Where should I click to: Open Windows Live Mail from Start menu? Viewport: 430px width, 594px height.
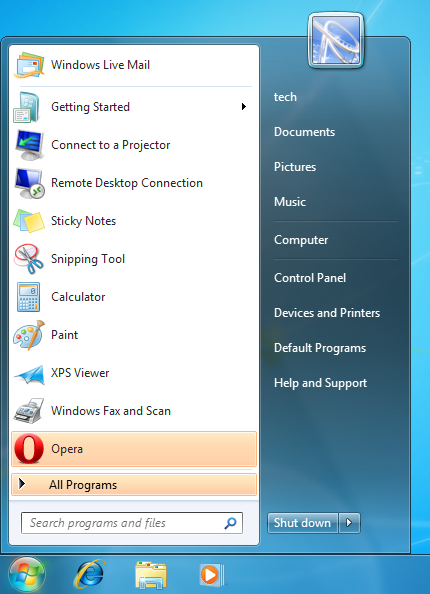click(134, 65)
